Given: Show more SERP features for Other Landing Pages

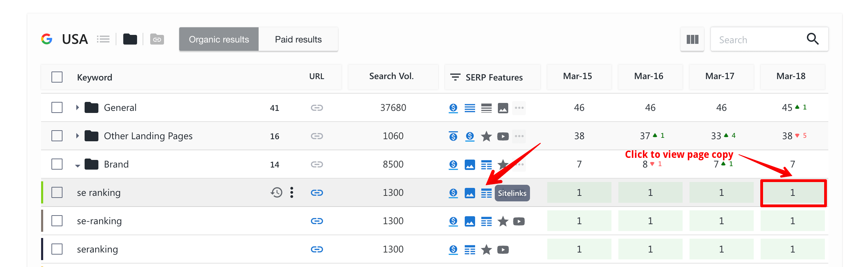Looking at the screenshot, I should (519, 136).
